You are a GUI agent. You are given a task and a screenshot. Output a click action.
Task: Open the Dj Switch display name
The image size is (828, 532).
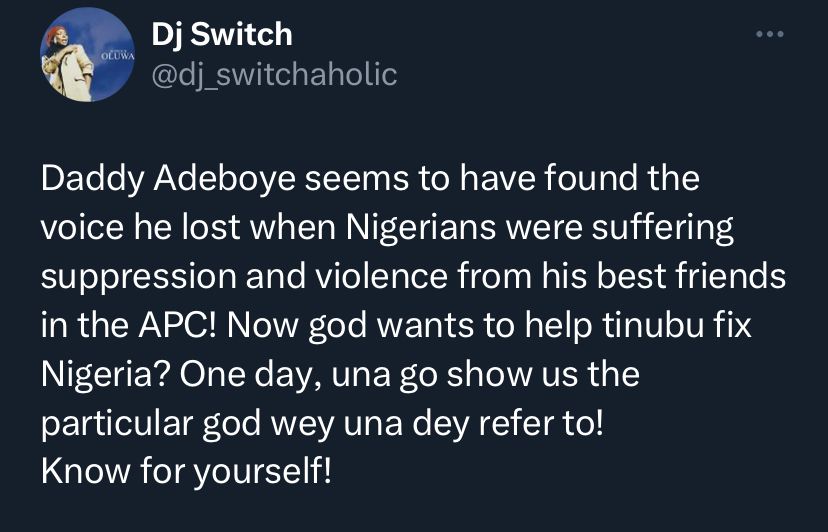(x=221, y=35)
